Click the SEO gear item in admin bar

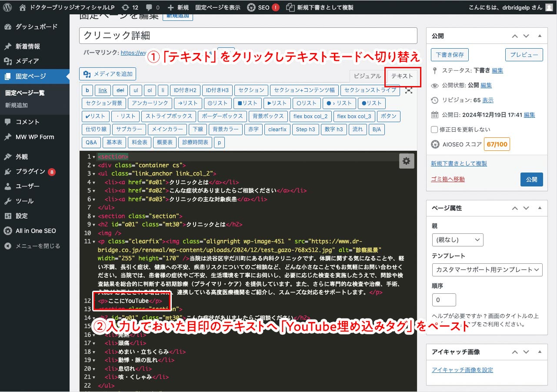[263, 7]
